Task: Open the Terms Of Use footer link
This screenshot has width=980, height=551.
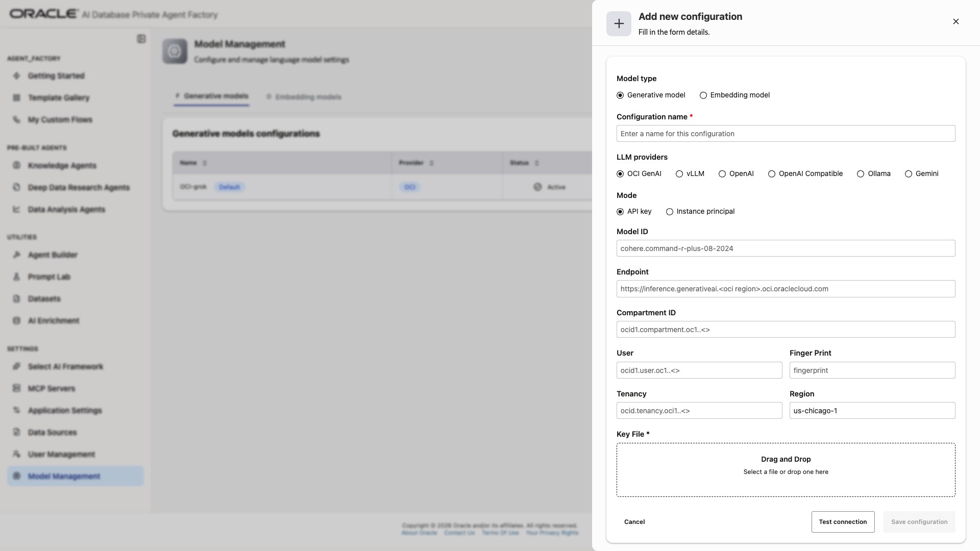Action: tap(500, 533)
